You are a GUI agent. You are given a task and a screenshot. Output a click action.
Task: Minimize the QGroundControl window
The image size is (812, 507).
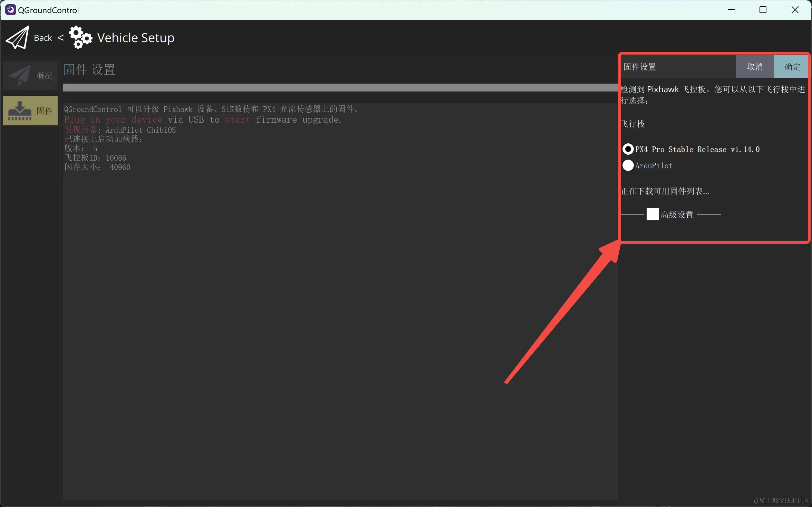[731, 10]
